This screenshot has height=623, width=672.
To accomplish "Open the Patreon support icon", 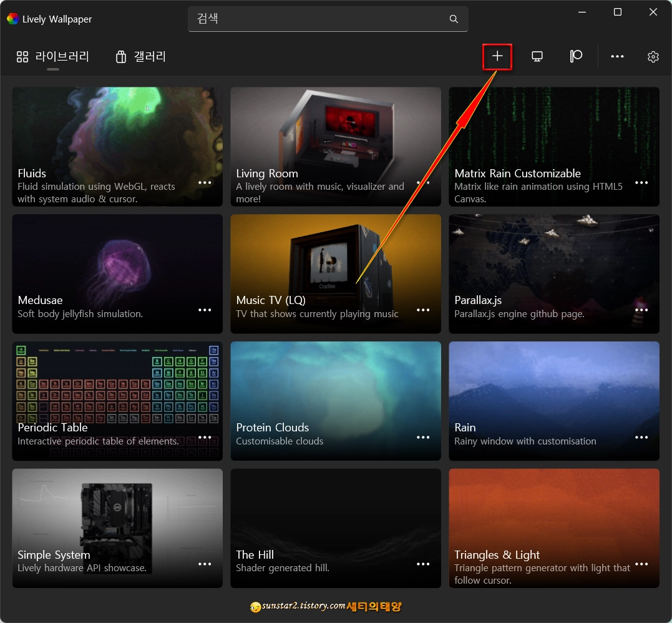I will (576, 56).
